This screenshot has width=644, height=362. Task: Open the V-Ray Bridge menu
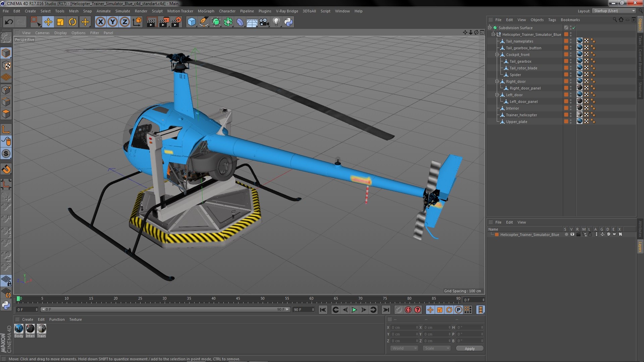[x=287, y=11]
